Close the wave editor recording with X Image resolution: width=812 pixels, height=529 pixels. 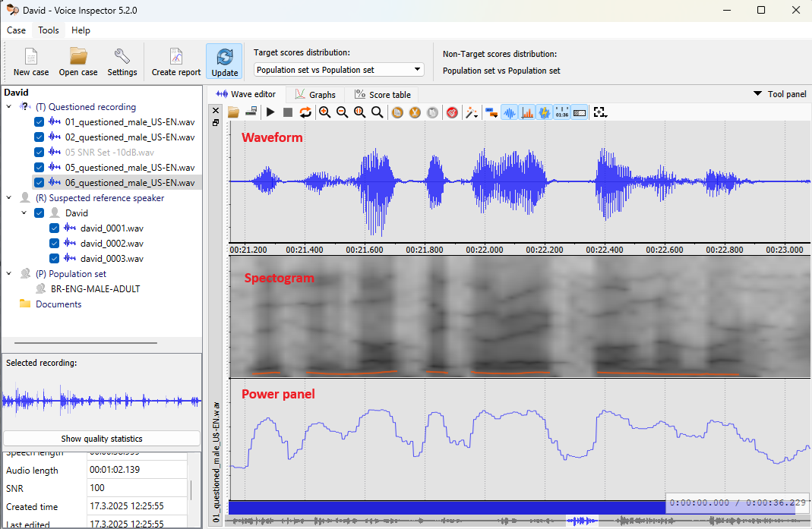pyautogui.click(x=216, y=110)
